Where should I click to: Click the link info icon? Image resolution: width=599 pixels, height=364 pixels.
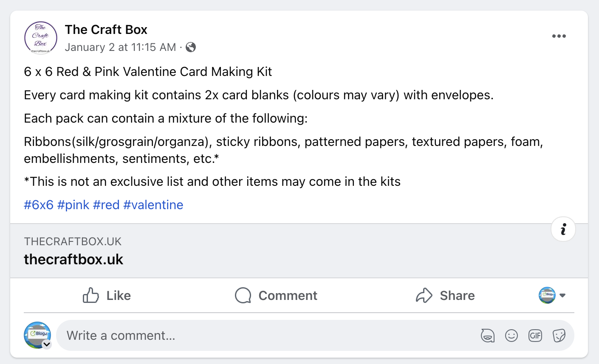coord(563,229)
